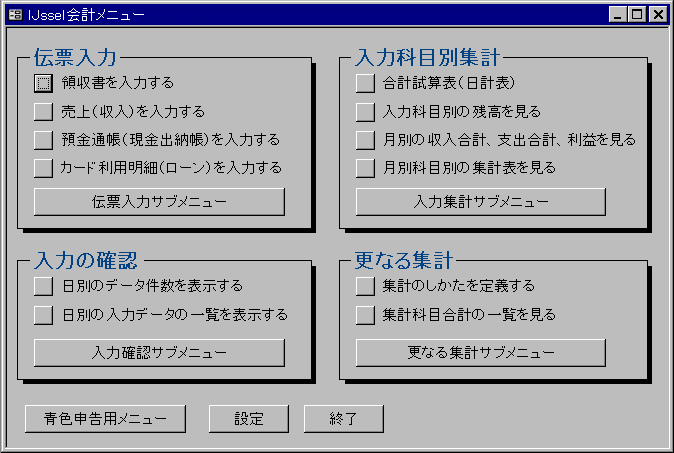Open 入力確認サブメニュー
Screen dimensions: 674x453
click(159, 353)
